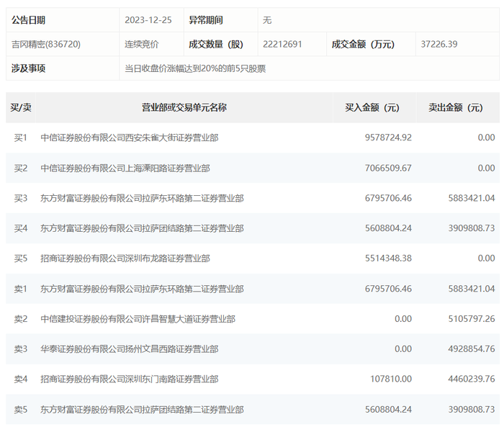Image resolution: width=504 pixels, height=427 pixels.
Task: Click 拉萨团结路第二证券营业部 in 买4 row
Action: 142,228
